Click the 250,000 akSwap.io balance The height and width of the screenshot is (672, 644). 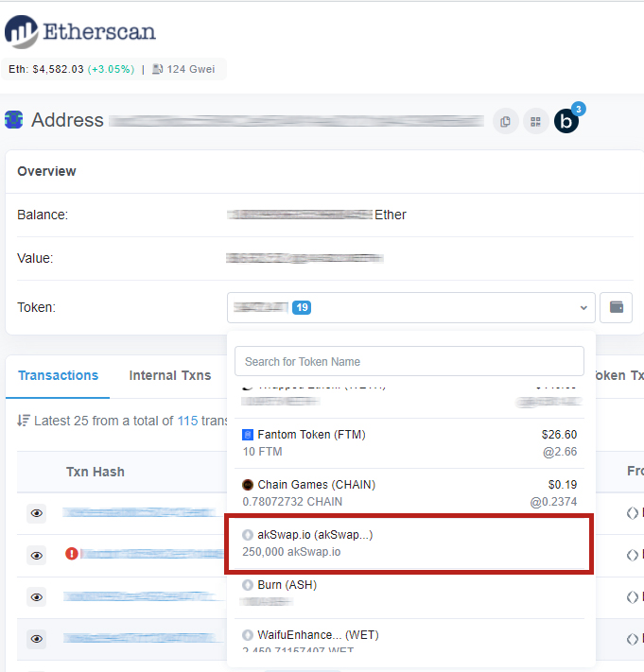point(291,552)
